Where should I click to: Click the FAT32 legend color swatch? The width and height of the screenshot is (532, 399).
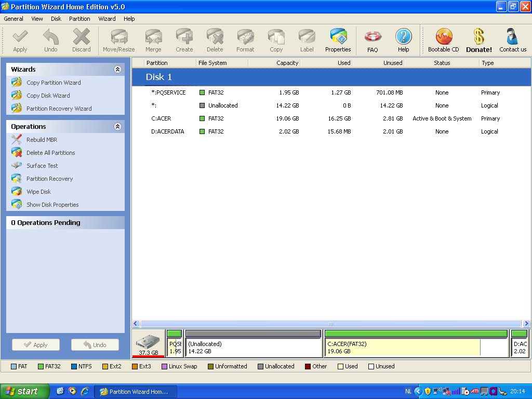pyautogui.click(x=41, y=366)
